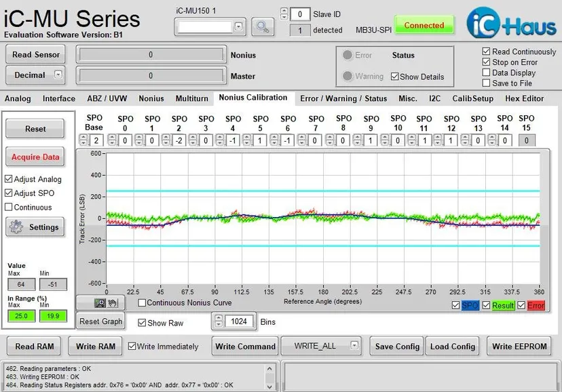
Task: Select the graph pan hand tool
Action: 113,303
